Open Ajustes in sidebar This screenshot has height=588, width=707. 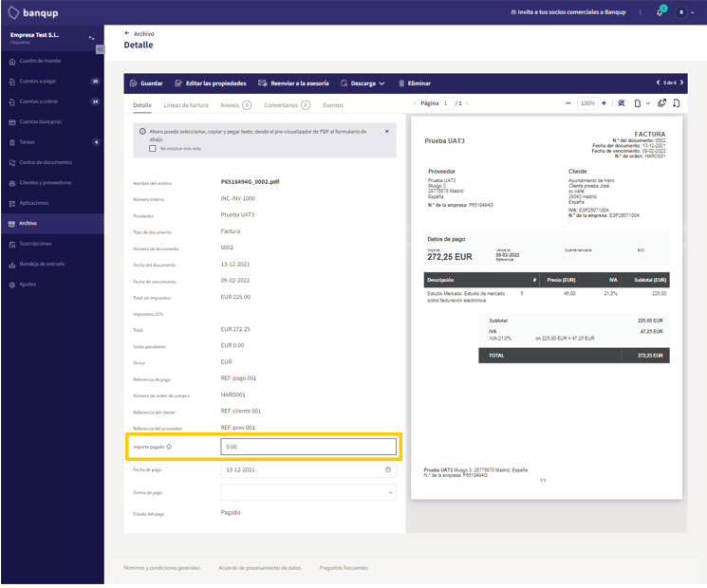pos(52,285)
